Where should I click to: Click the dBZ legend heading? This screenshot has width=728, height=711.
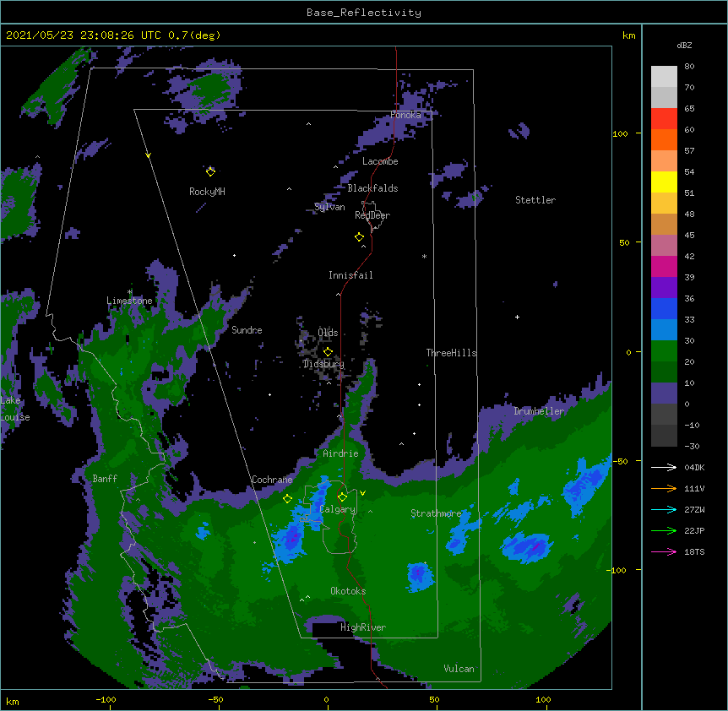(684, 45)
